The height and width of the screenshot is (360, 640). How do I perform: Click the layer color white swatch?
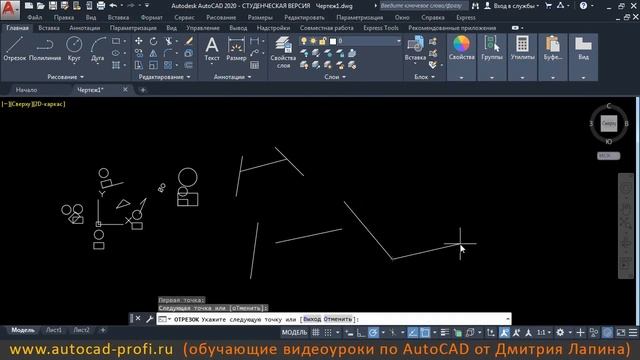(333, 41)
